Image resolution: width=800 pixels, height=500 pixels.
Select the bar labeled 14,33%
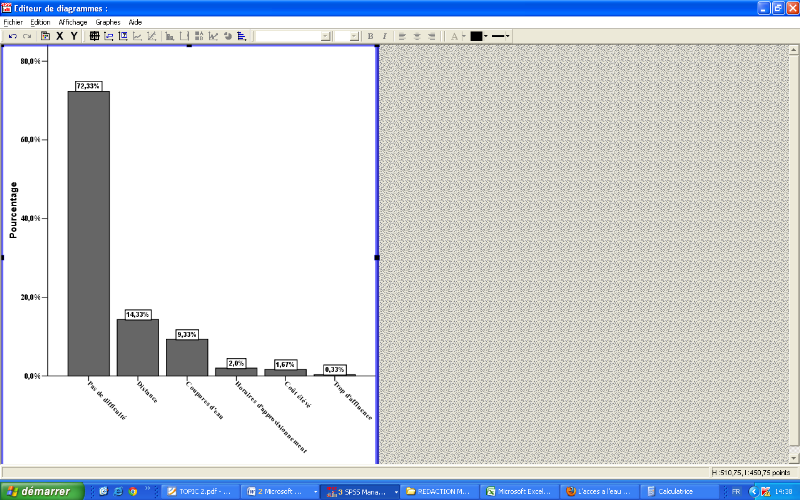138,347
